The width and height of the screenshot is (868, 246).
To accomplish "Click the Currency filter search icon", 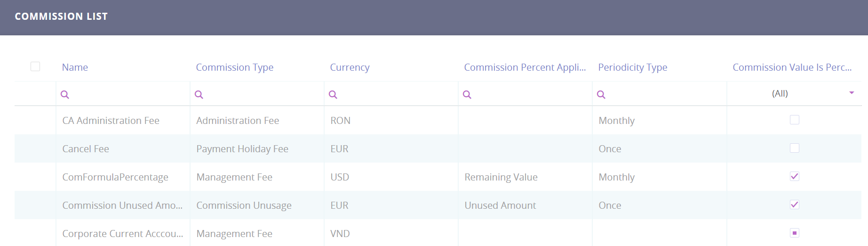I will [333, 95].
